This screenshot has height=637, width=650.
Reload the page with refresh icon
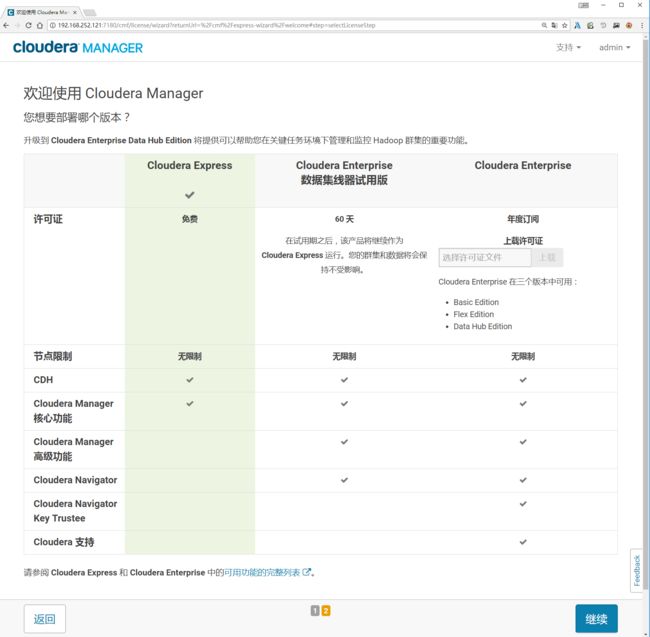tap(29, 25)
